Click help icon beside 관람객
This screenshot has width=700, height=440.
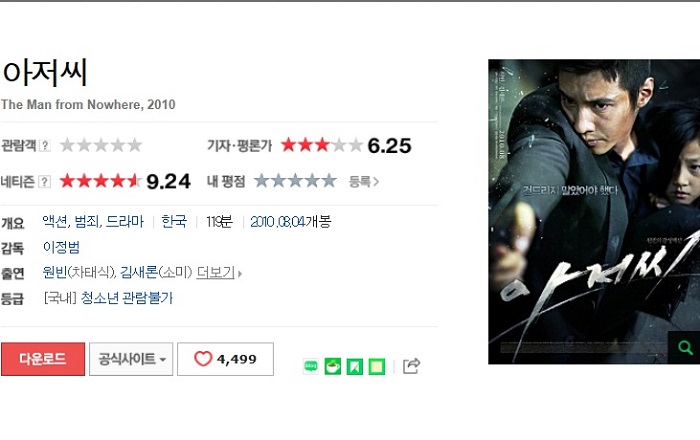click(45, 145)
